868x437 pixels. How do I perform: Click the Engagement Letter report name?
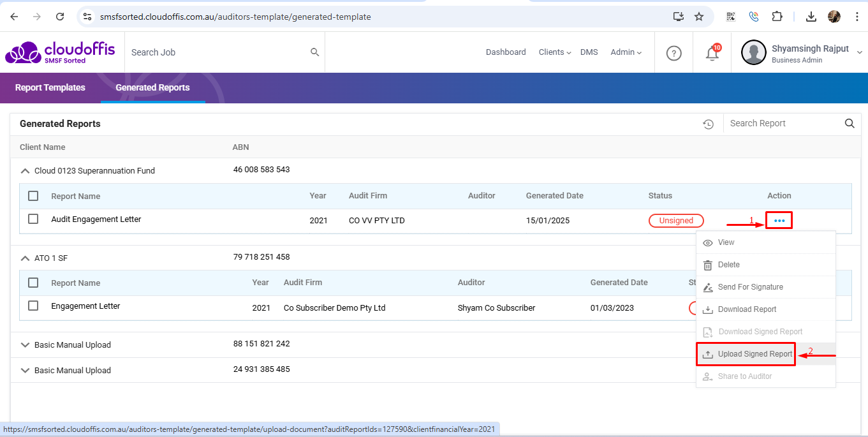pos(85,306)
